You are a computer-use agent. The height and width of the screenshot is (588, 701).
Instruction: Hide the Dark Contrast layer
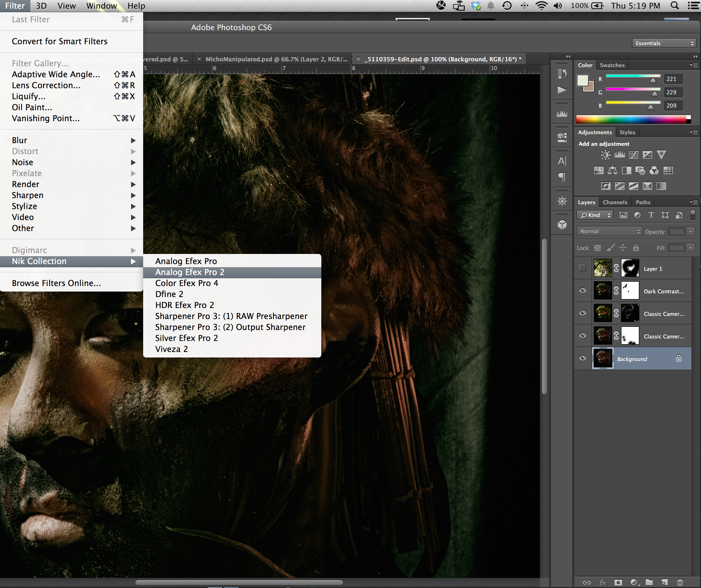[x=582, y=290]
